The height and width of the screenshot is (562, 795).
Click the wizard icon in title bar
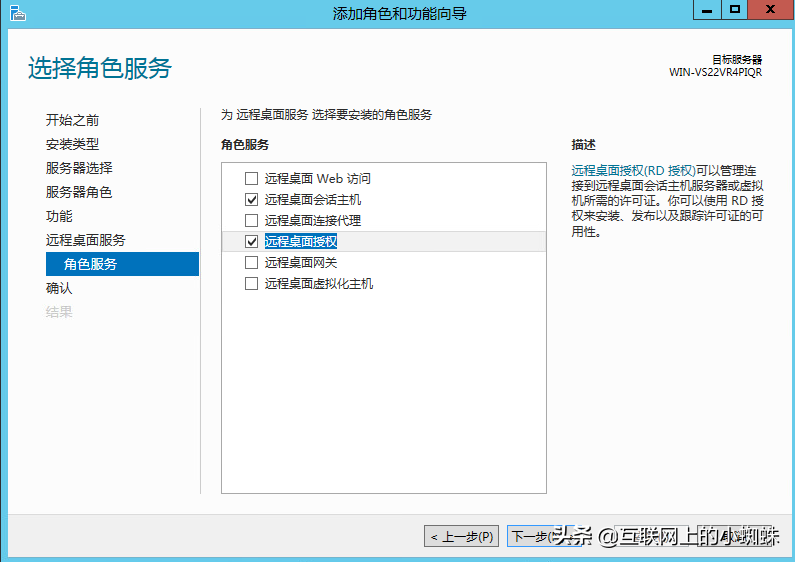(18, 13)
